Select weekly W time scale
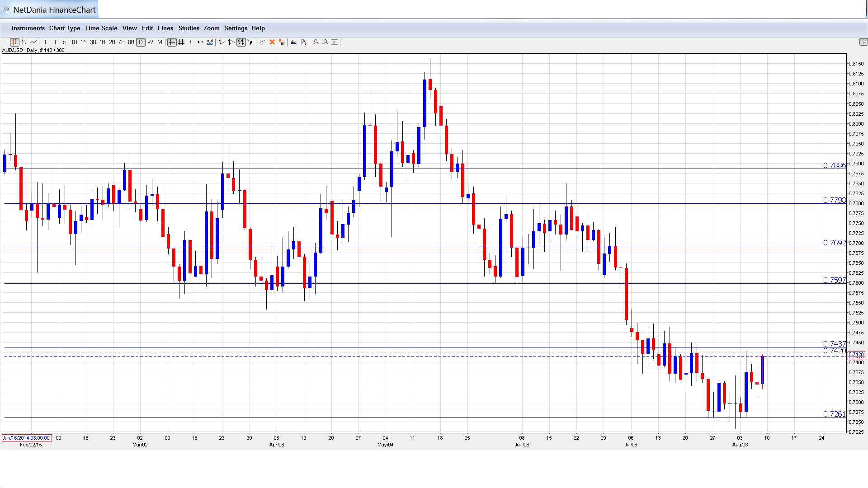This screenshot has height=488, width=868. 150,42
